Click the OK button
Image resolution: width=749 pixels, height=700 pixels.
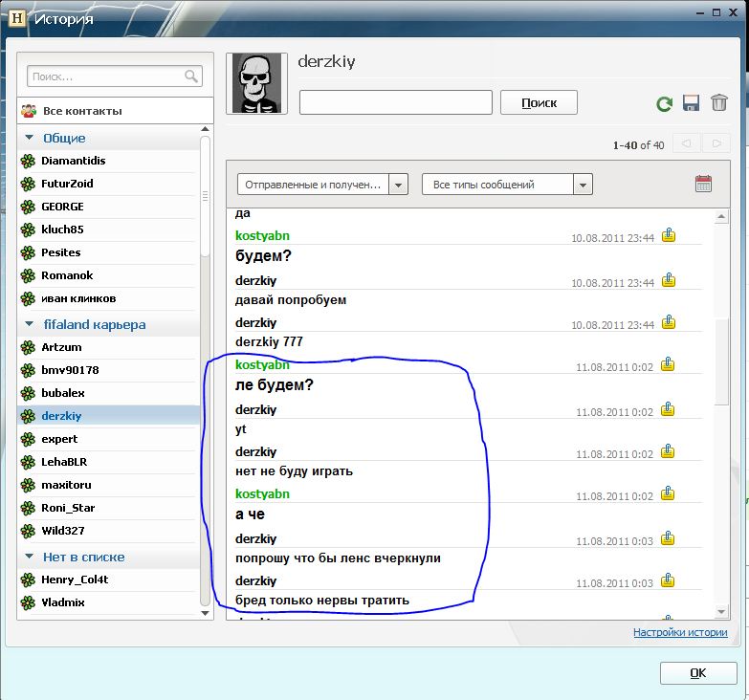coord(698,673)
